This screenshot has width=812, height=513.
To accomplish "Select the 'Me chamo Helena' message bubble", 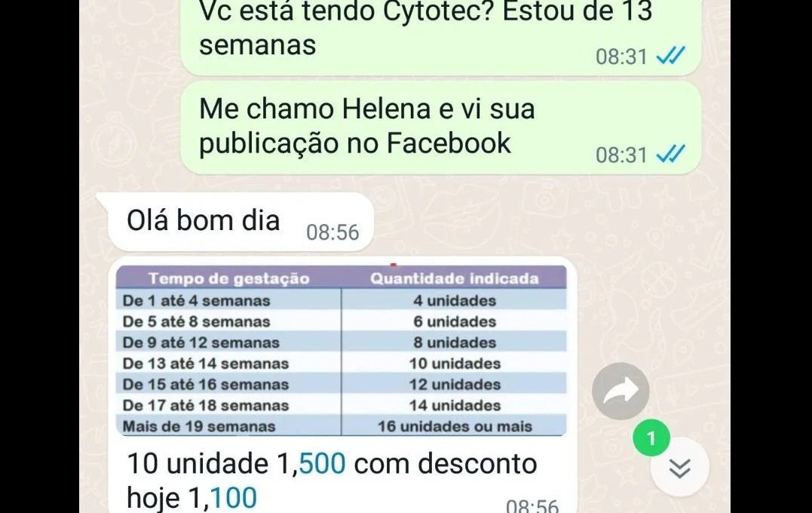I will [441, 127].
